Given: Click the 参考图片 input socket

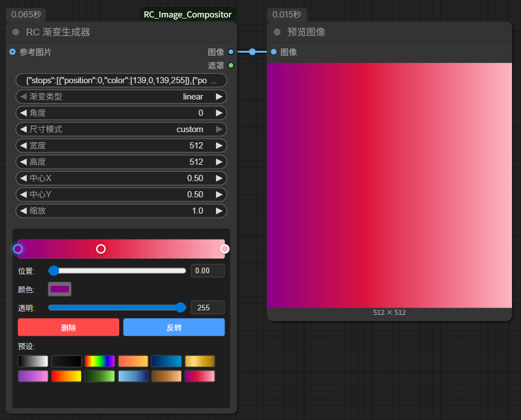Looking at the screenshot, I should [x=12, y=52].
